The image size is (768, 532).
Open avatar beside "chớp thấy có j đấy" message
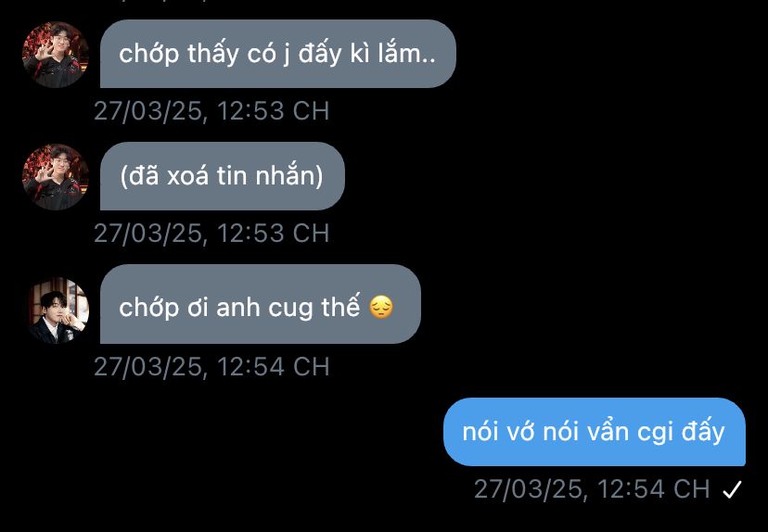(x=56, y=55)
